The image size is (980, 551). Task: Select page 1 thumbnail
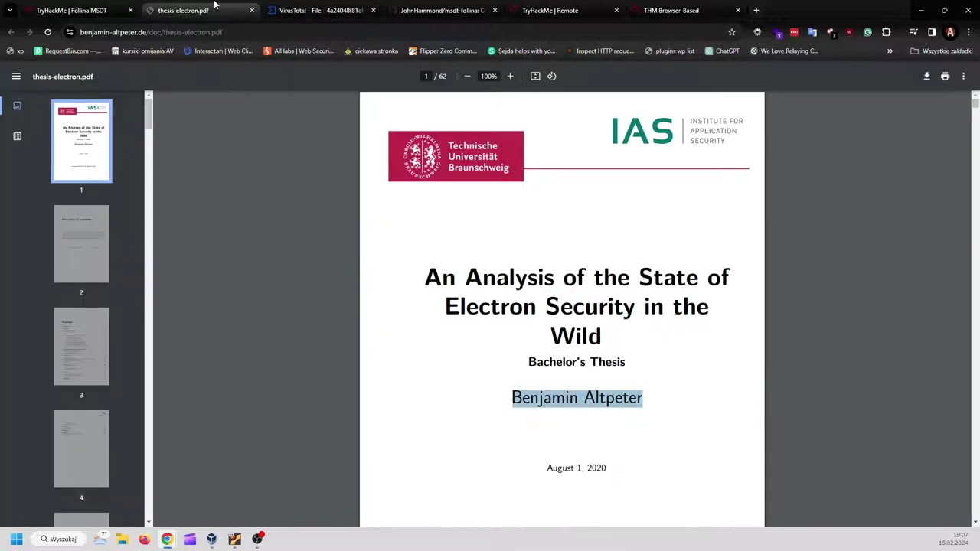pyautogui.click(x=81, y=142)
